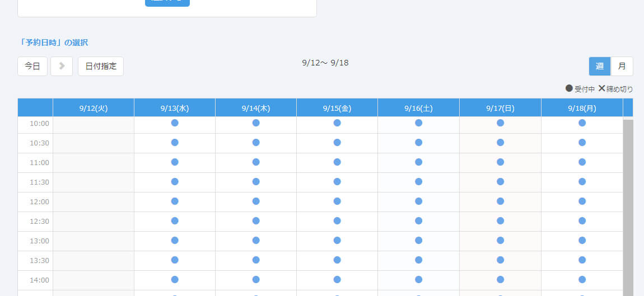Image resolution: width=644 pixels, height=296 pixels.
Task: Switch calendar to week view (週)
Action: coord(599,66)
